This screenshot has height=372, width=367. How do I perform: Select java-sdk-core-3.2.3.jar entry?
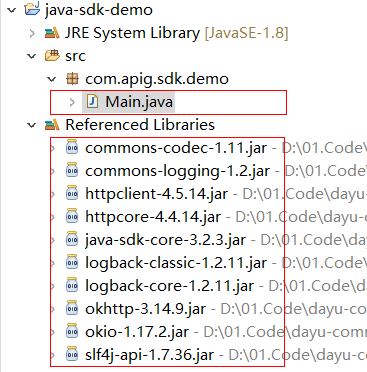click(x=166, y=240)
